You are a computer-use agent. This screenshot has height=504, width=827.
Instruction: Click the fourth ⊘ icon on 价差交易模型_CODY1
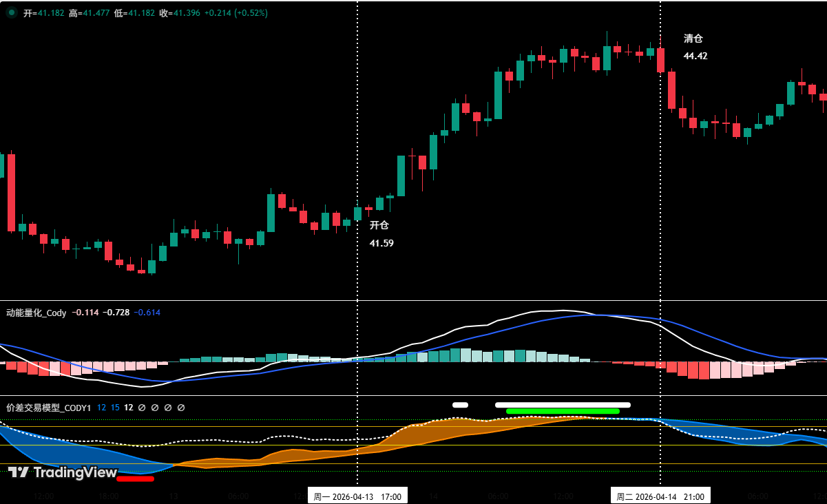click(x=180, y=408)
